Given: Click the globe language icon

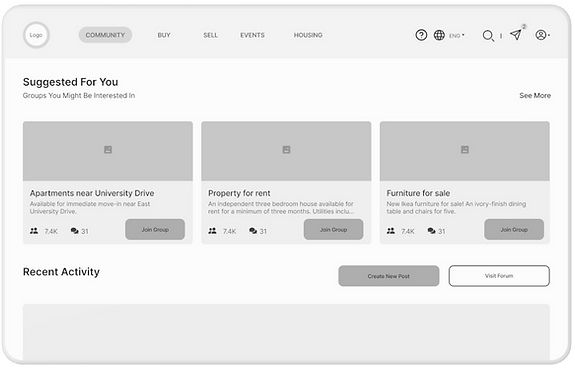Looking at the screenshot, I should click(439, 35).
